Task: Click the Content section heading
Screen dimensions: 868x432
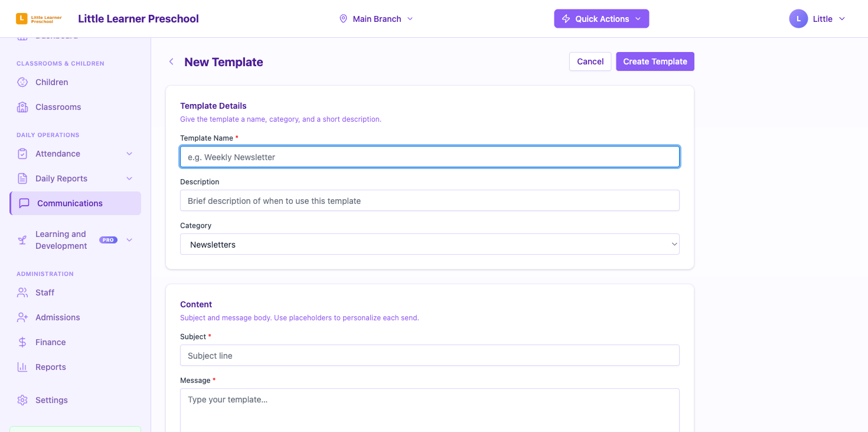Action: tap(196, 304)
